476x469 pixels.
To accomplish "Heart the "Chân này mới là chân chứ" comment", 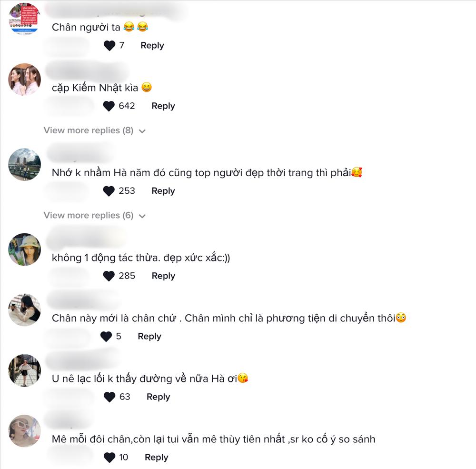I will (106, 336).
